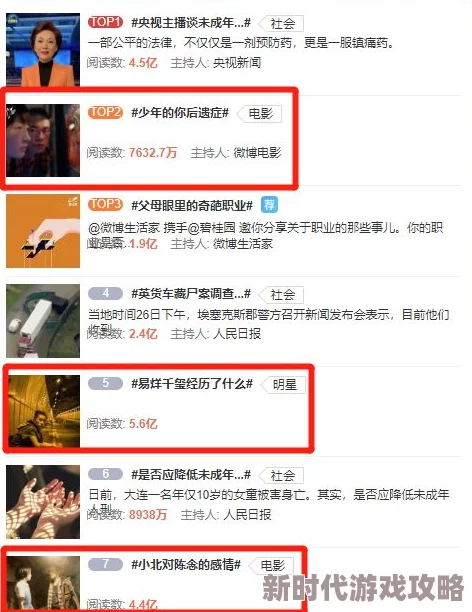Open topic #少年的你后遗症#
This screenshot has height=612, width=472.
click(x=180, y=113)
